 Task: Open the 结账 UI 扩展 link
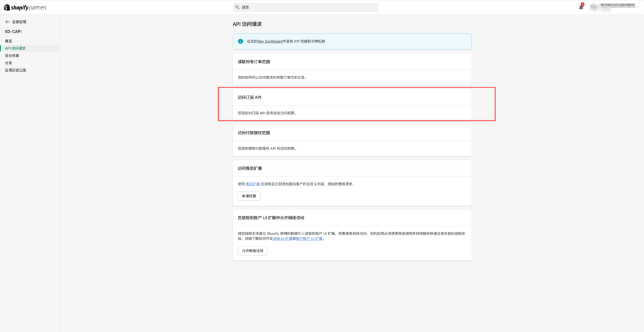[x=282, y=239]
